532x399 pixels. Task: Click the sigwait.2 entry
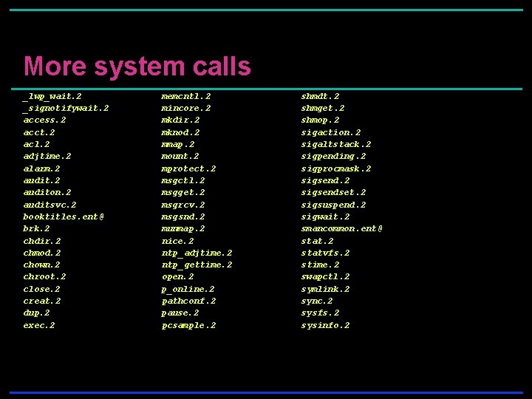(x=325, y=217)
